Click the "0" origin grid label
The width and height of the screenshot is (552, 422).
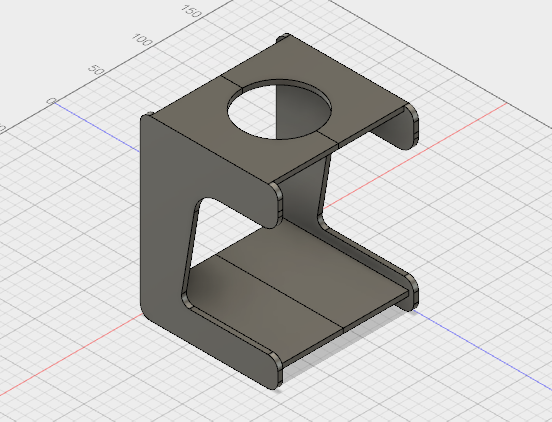tap(51, 101)
